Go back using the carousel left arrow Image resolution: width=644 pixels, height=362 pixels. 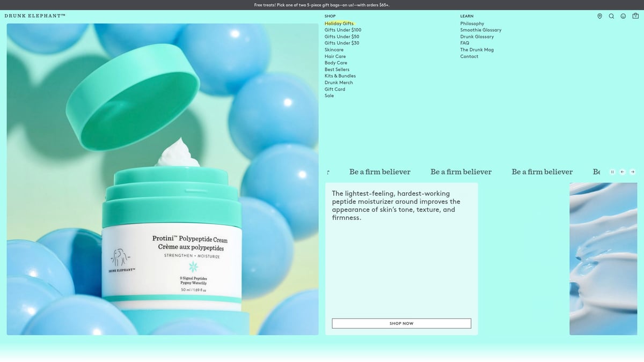(622, 172)
